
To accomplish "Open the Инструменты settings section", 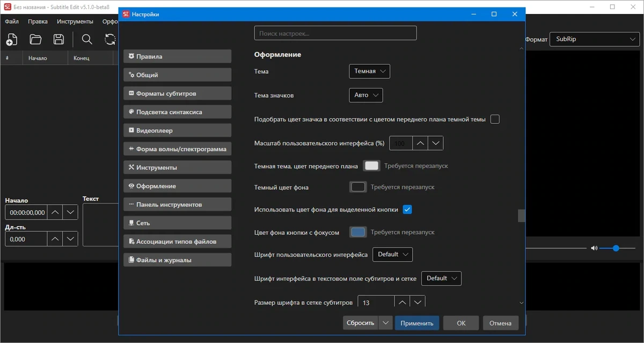I will 178,167.
